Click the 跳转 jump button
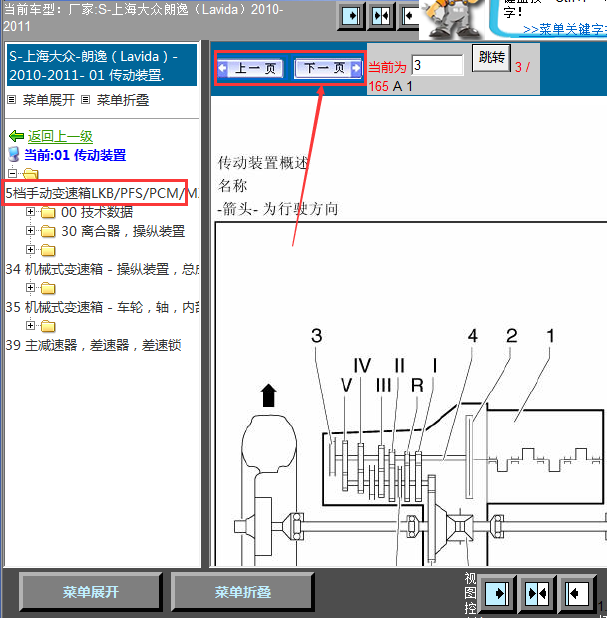 tap(492, 58)
